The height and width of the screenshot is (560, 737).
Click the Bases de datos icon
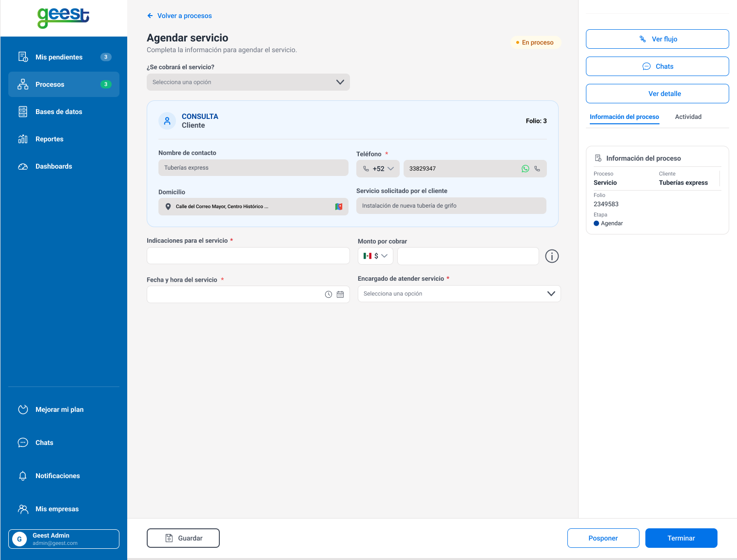pyautogui.click(x=23, y=112)
